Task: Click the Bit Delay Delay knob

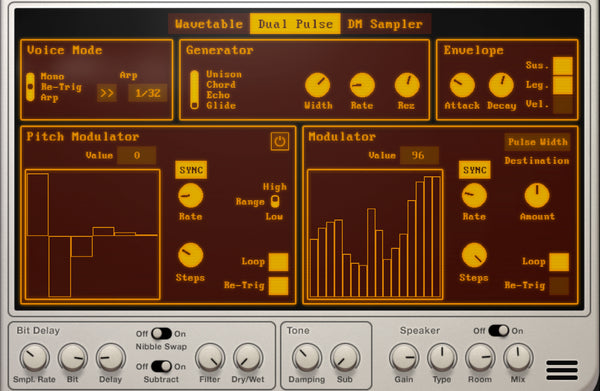Action: point(111,358)
